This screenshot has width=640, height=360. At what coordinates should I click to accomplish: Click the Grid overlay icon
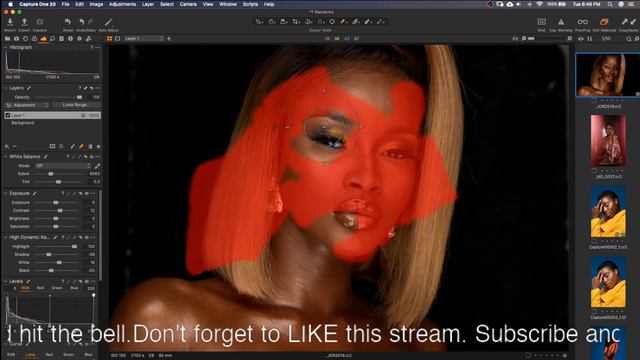pos(542,22)
